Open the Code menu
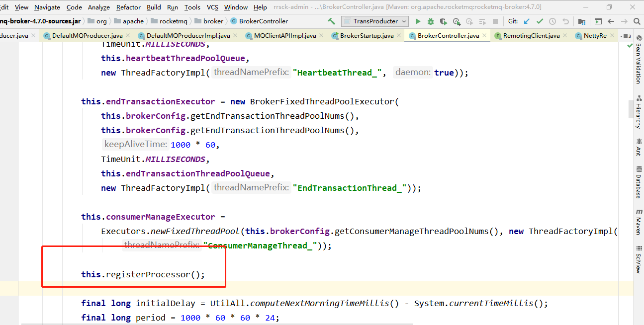 [74, 7]
